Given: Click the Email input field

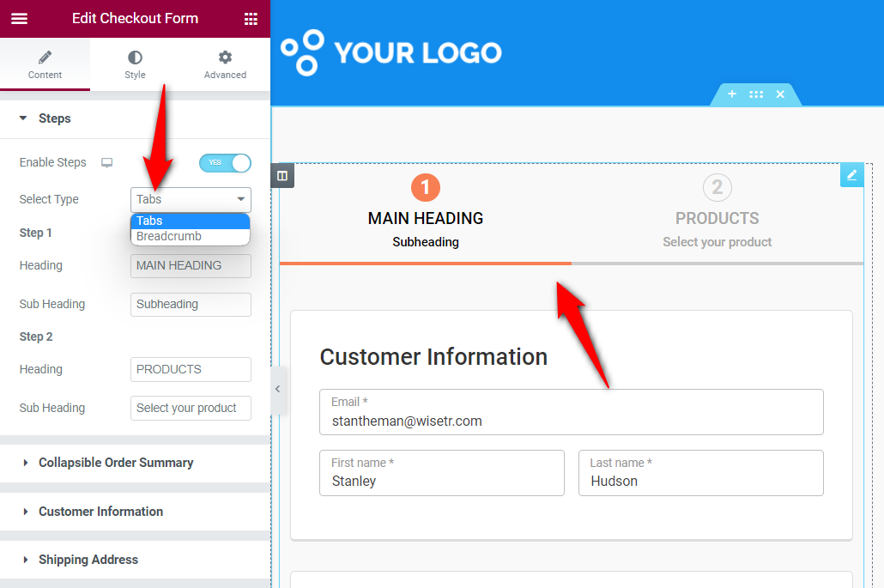Looking at the screenshot, I should (571, 412).
